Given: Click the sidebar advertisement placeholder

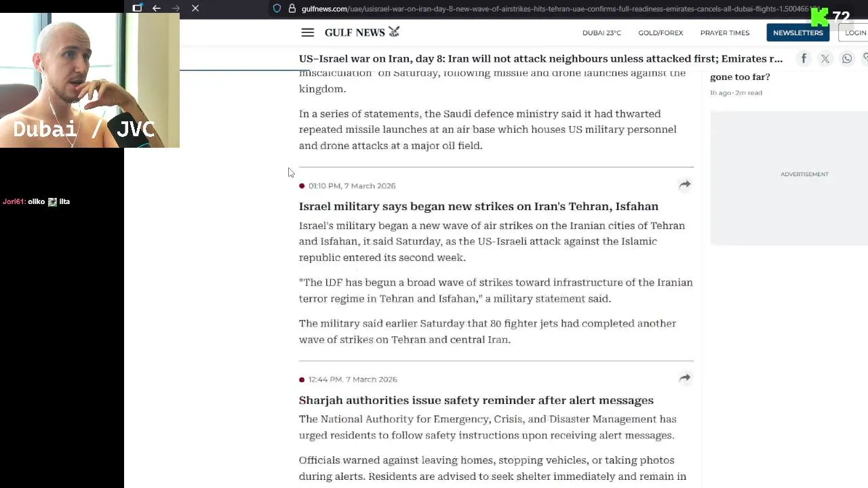Looking at the screenshot, I should coord(789,178).
